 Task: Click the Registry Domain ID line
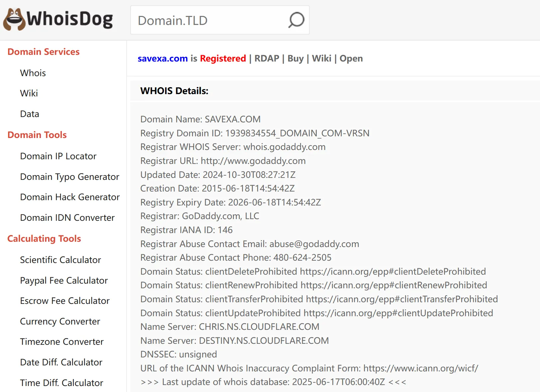[x=255, y=133]
